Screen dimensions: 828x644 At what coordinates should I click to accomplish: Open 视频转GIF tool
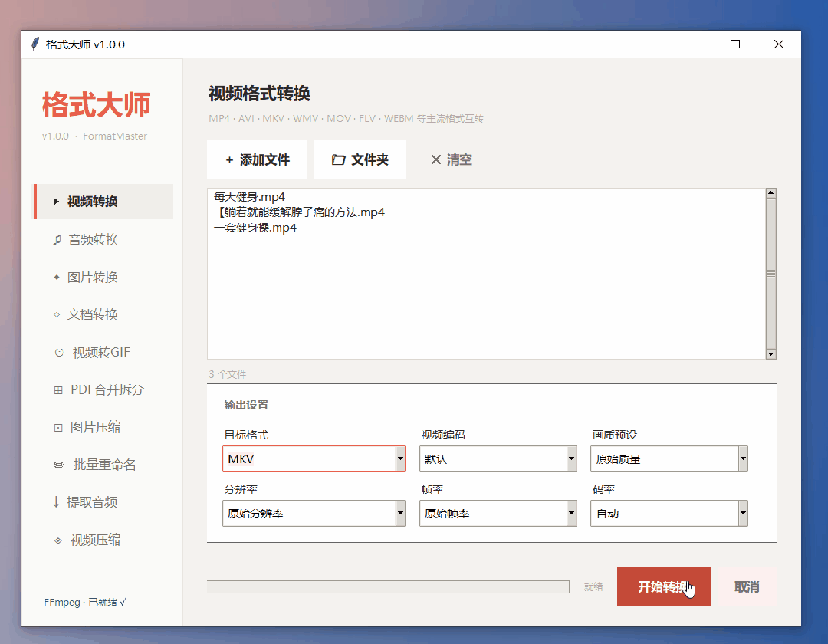tap(103, 352)
